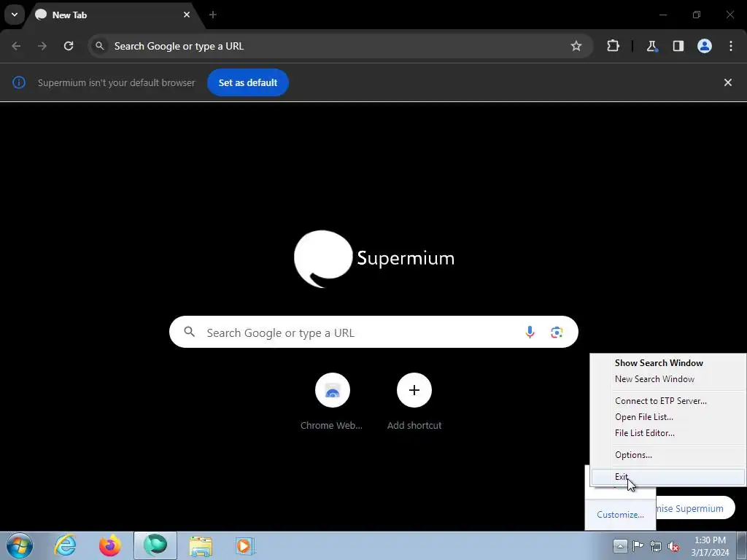Click magnifier icon in page search box

click(190, 332)
